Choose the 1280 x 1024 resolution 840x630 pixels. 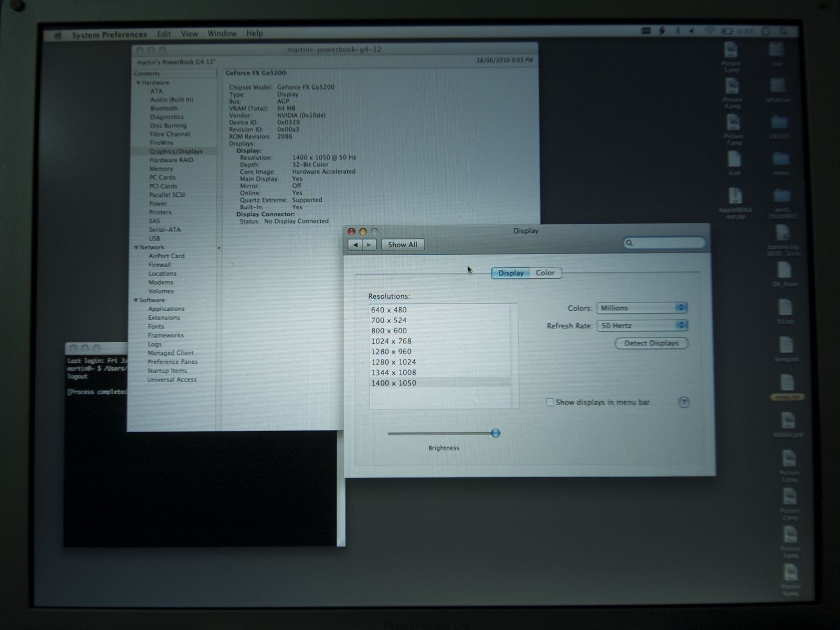[x=440, y=362]
